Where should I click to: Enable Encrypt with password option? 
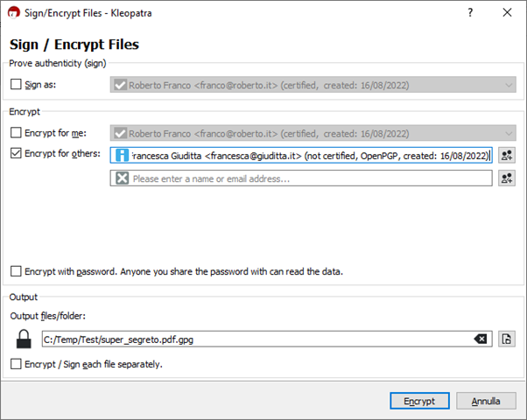16,271
